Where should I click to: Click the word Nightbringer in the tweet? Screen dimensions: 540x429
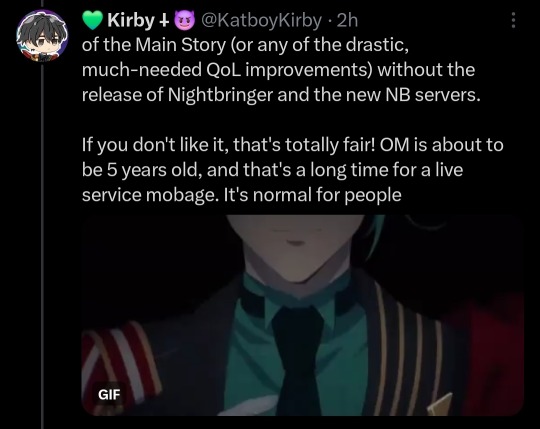tap(220, 95)
